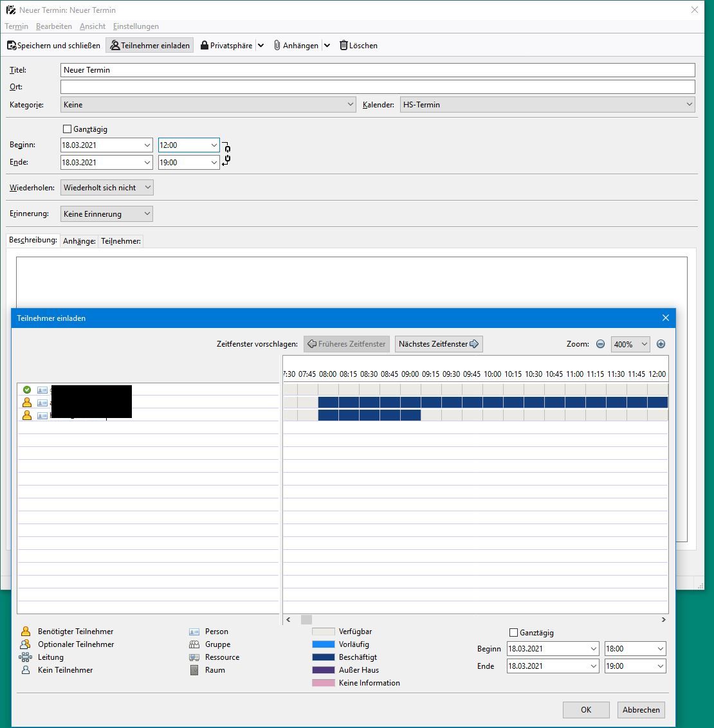Click into the Ort input field

click(x=378, y=87)
